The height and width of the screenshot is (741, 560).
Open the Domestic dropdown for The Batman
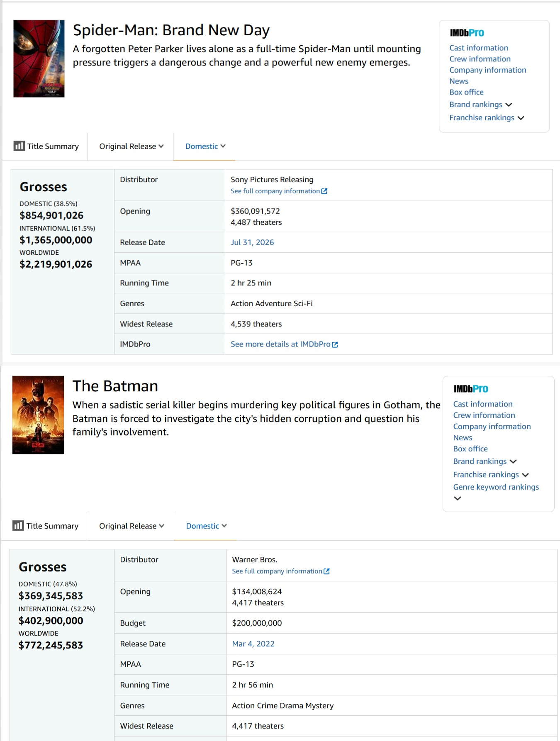[207, 526]
